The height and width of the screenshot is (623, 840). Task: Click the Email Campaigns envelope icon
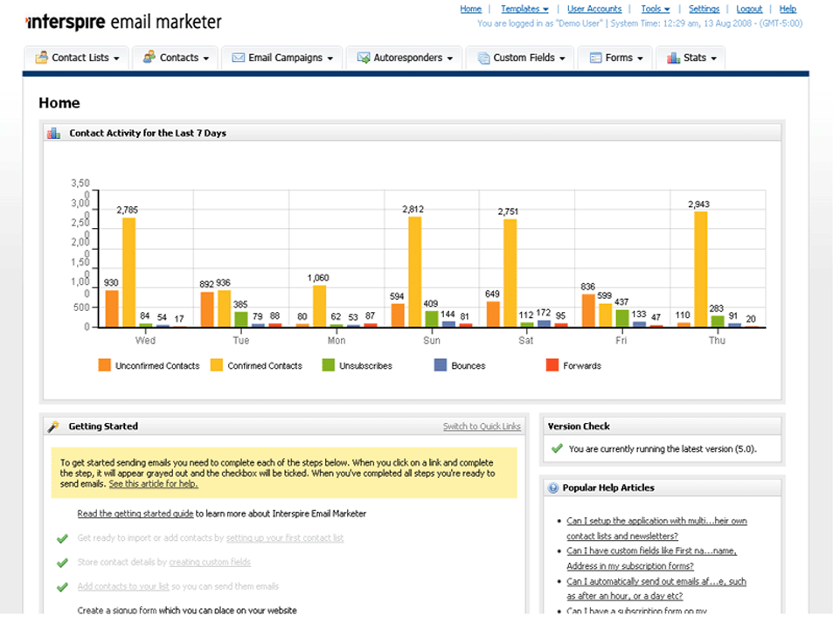coord(238,58)
